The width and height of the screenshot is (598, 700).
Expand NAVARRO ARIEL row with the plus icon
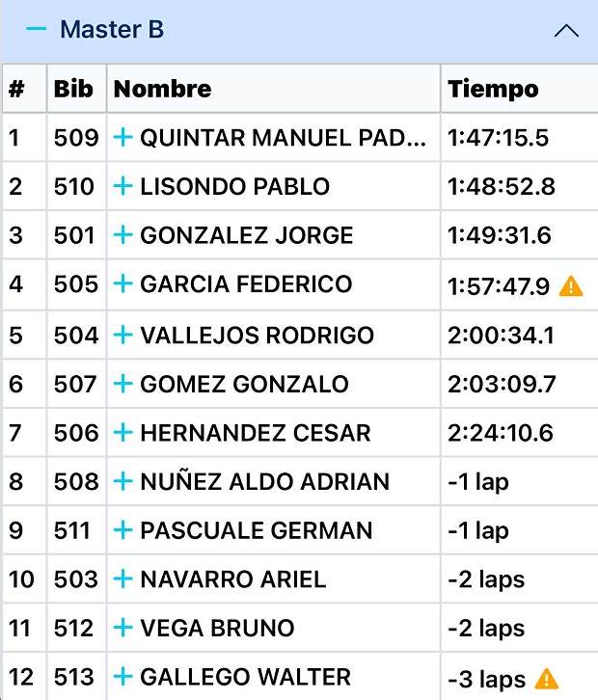pos(122,579)
